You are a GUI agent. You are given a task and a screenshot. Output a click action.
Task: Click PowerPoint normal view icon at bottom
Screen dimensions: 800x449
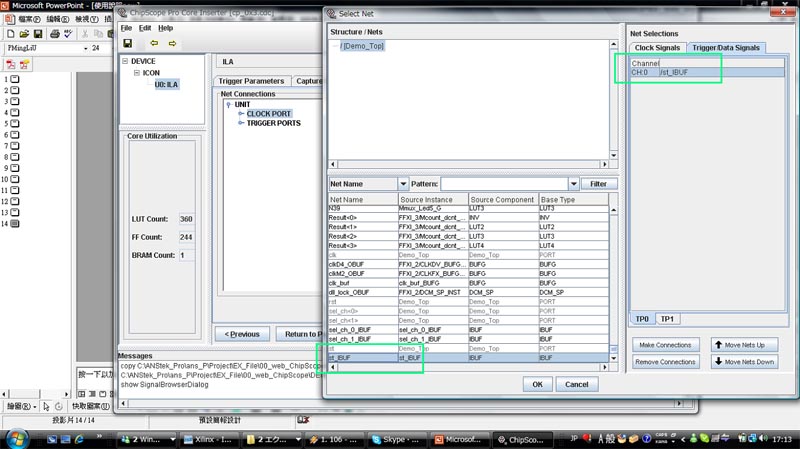point(82,394)
